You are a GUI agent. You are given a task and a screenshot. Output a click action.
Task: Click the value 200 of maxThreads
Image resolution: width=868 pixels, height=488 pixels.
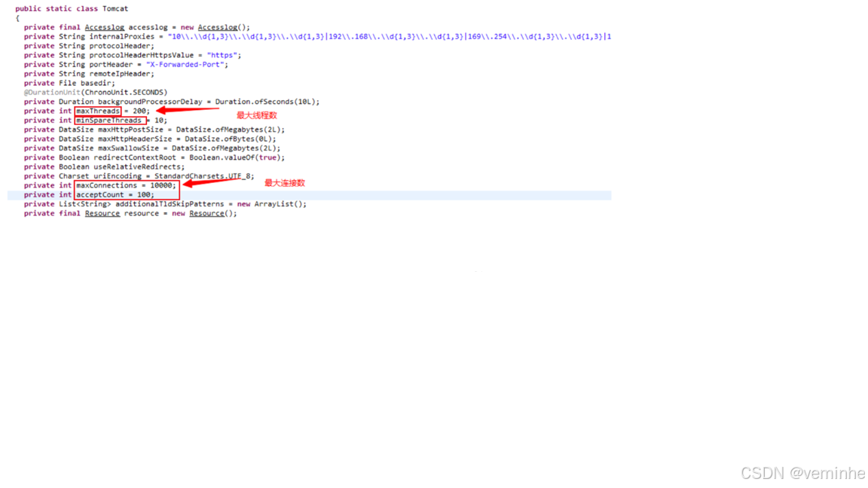[x=139, y=111]
